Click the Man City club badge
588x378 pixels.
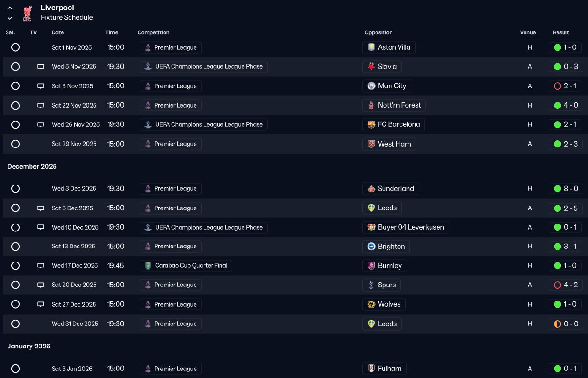click(x=371, y=86)
